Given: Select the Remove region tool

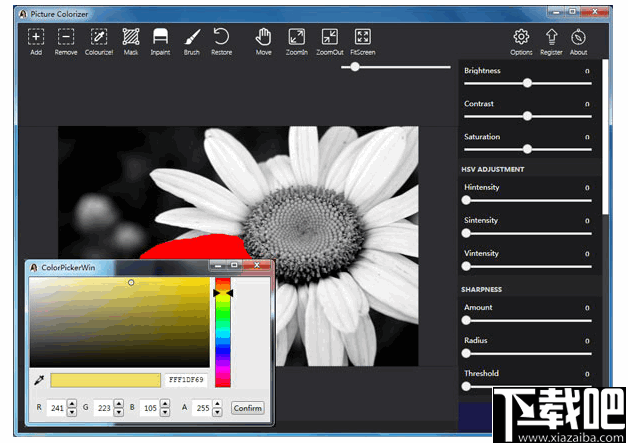Looking at the screenshot, I should coord(66,42).
